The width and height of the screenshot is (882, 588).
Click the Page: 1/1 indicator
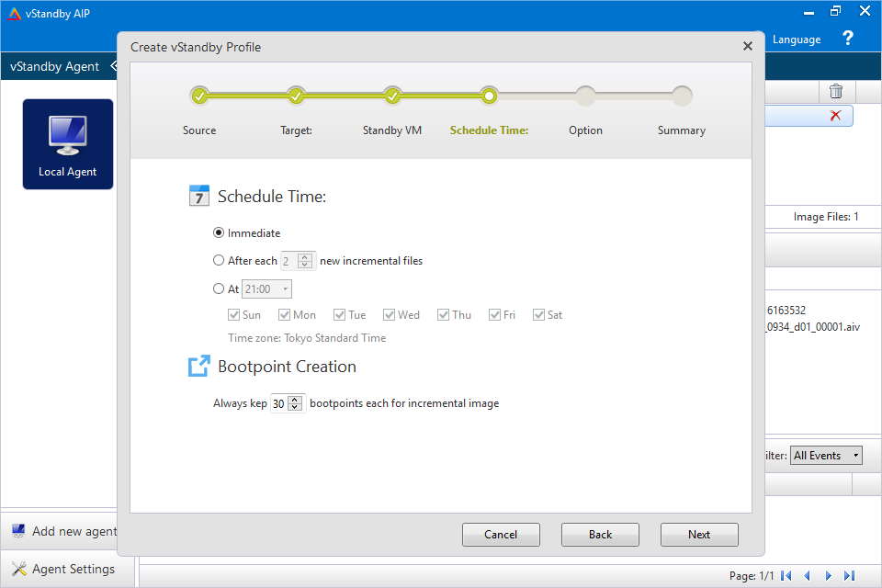pyautogui.click(x=752, y=576)
